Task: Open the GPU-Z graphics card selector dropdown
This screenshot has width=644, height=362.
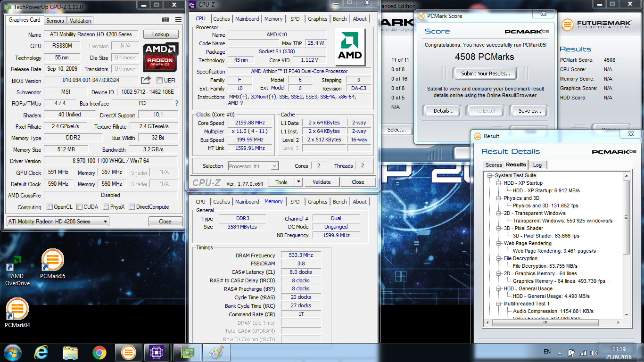Action: pyautogui.click(x=58, y=222)
